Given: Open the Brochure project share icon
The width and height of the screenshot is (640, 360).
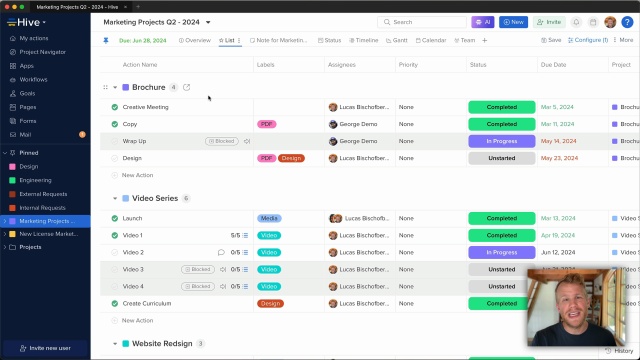Looking at the screenshot, I should (x=187, y=87).
